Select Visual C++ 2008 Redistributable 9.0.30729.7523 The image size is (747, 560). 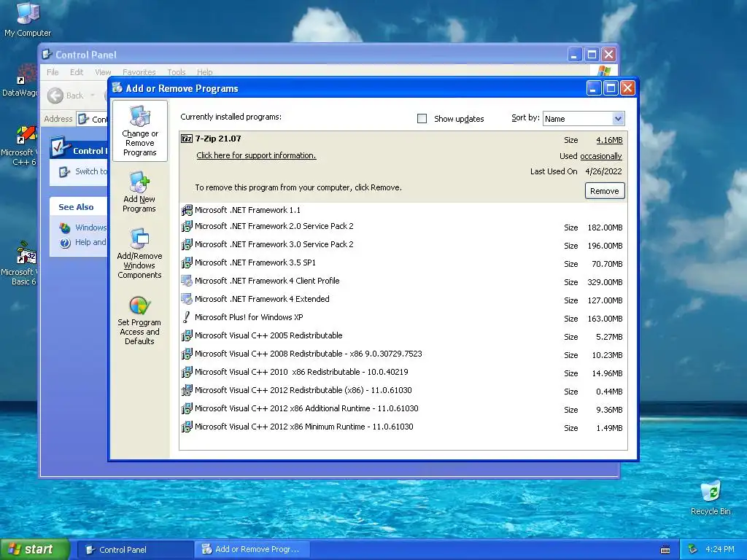[x=403, y=354]
